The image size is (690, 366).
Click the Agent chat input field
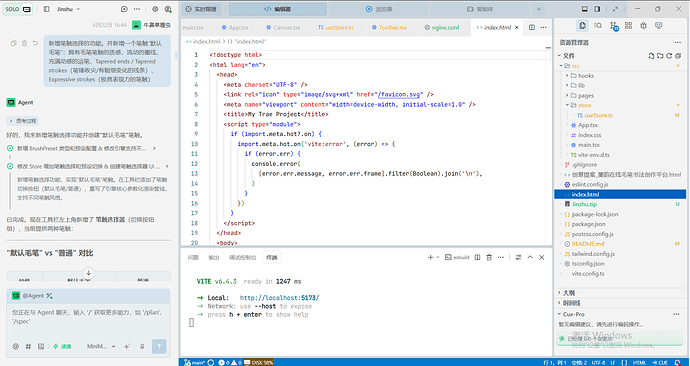point(88,320)
